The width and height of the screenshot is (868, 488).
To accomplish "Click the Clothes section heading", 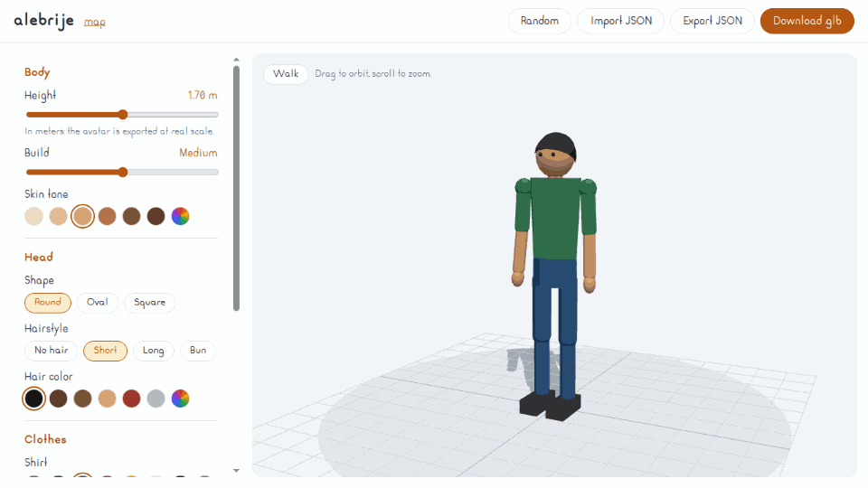I will (x=45, y=439).
